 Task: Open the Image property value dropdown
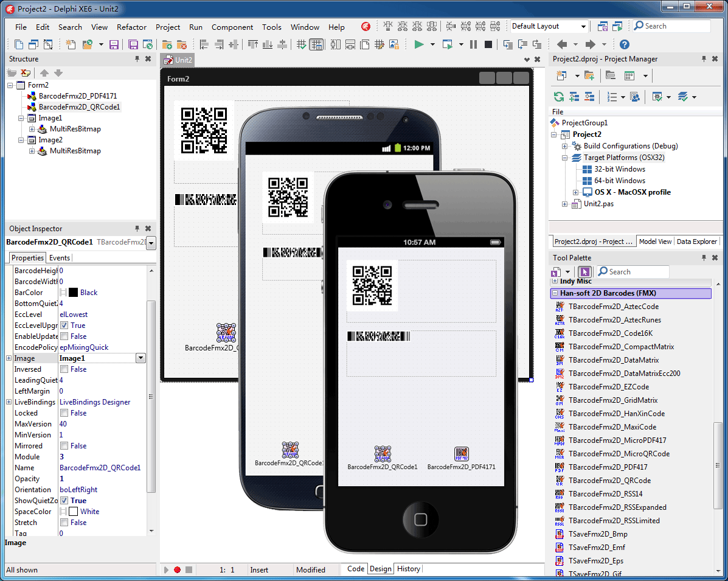click(140, 358)
